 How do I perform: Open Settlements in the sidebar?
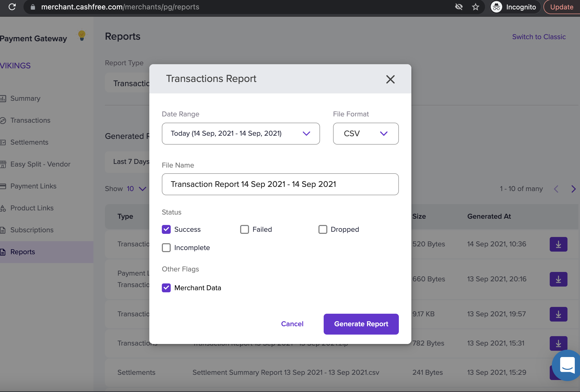pyautogui.click(x=29, y=142)
